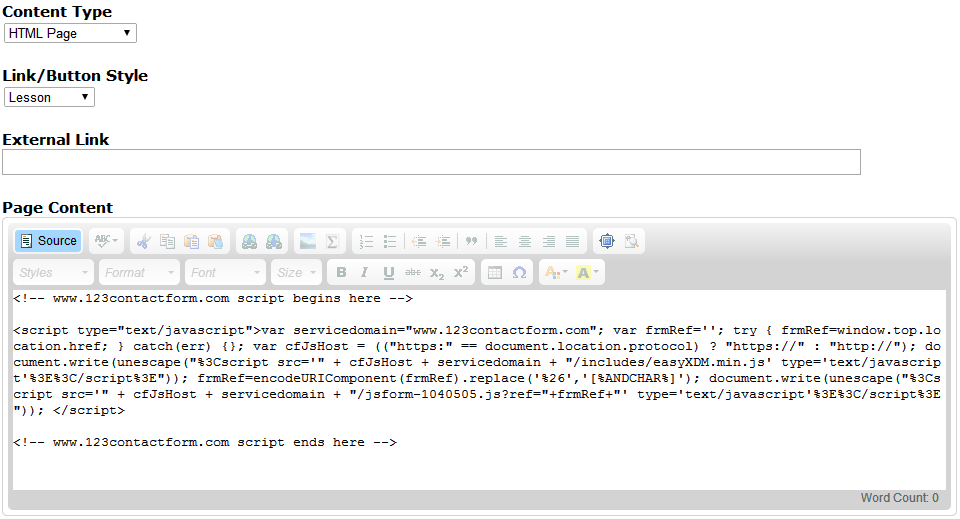Open the Font dropdown
Screen dimensions: 960x519
225,272
